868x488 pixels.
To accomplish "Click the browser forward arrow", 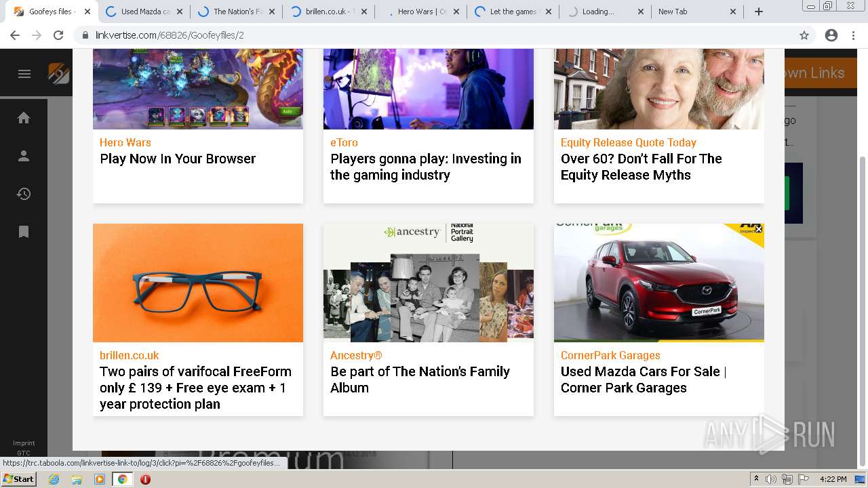I will (37, 35).
